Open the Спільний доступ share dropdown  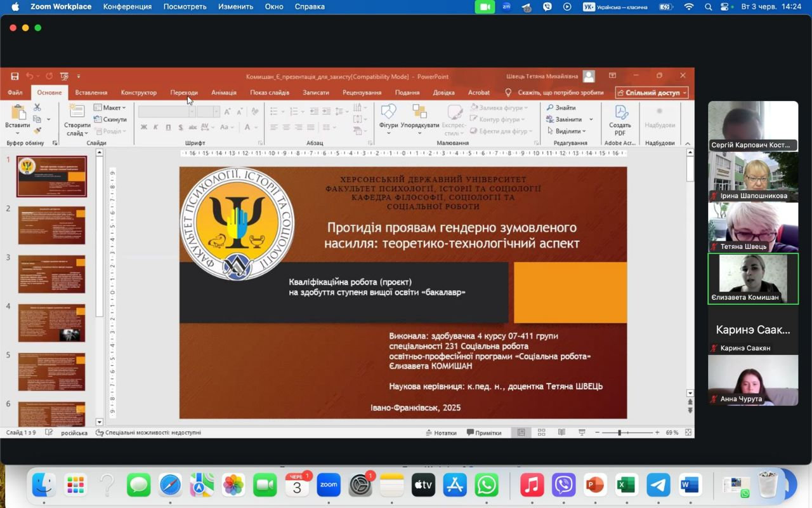(x=652, y=93)
